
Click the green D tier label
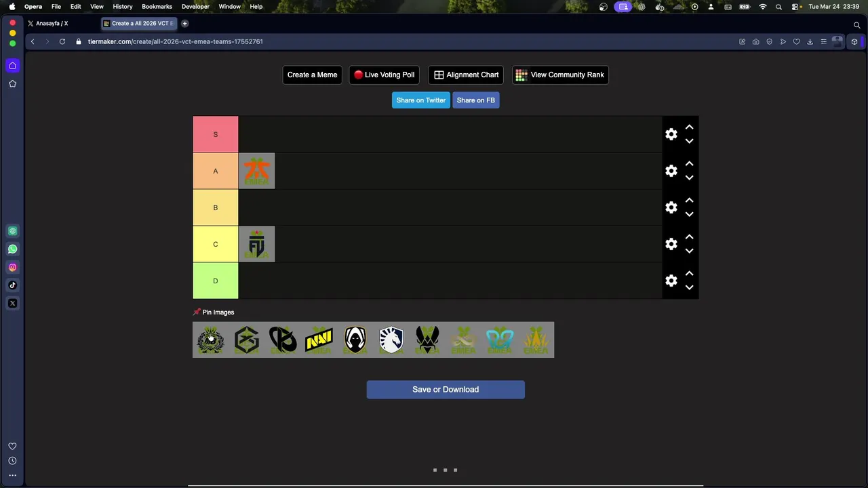coord(216,281)
